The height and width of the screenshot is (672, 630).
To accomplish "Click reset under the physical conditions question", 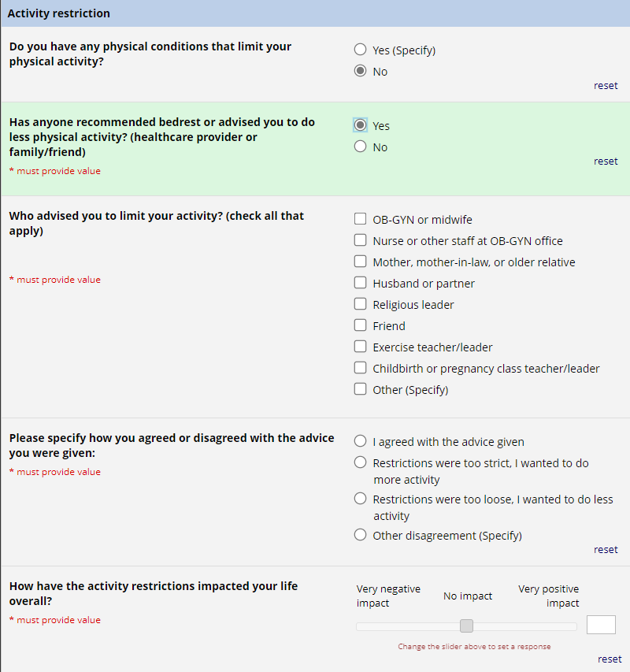I will pyautogui.click(x=606, y=85).
